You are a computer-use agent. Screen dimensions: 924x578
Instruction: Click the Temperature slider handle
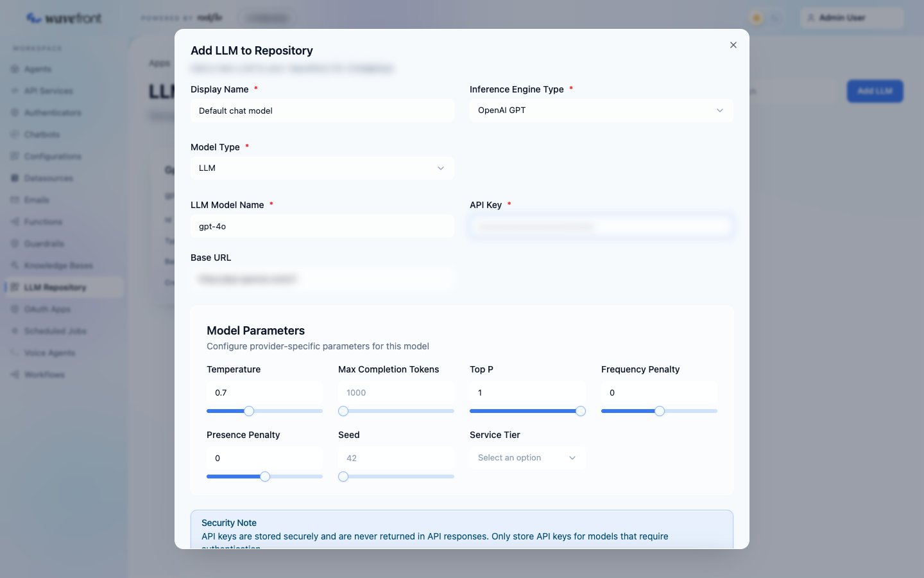pos(249,411)
